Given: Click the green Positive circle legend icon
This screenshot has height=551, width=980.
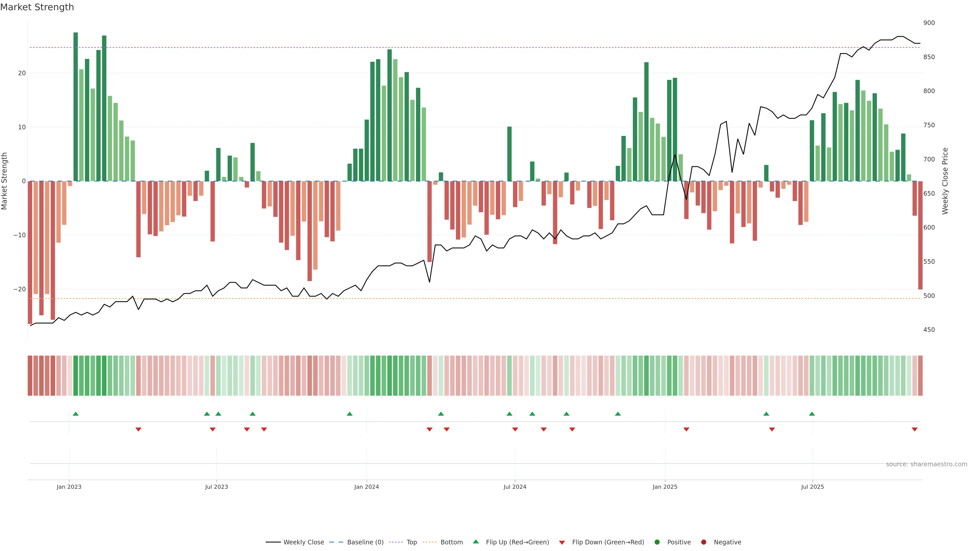Looking at the screenshot, I should click(657, 542).
